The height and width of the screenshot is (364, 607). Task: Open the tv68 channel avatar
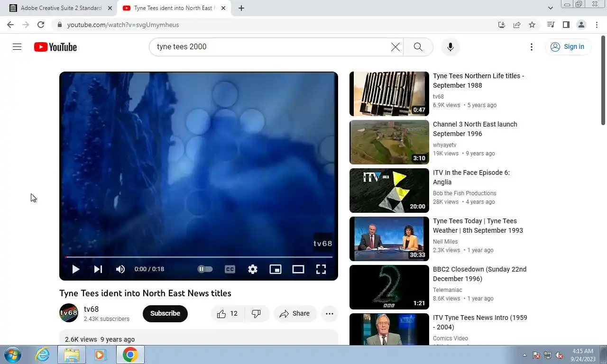(69, 313)
